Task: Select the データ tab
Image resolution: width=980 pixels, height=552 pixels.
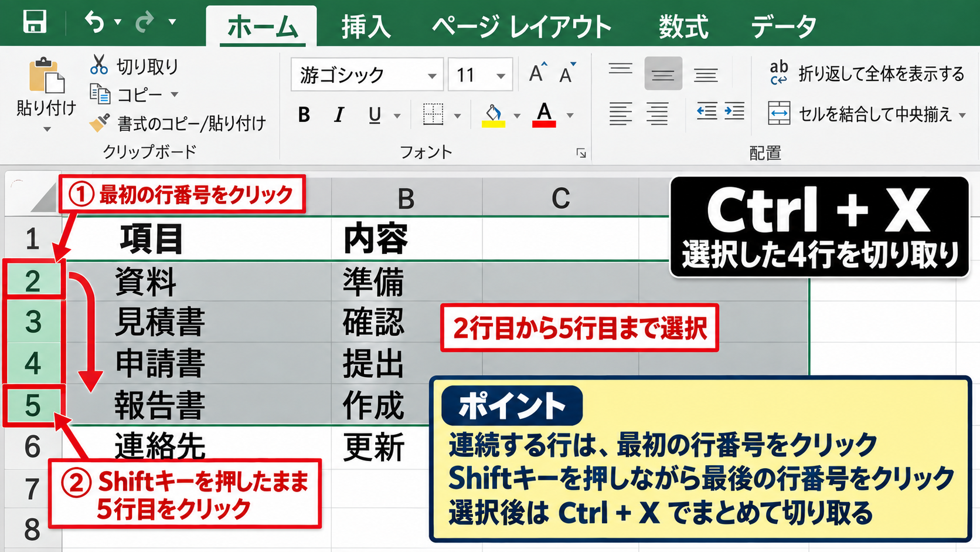Action: tap(784, 27)
